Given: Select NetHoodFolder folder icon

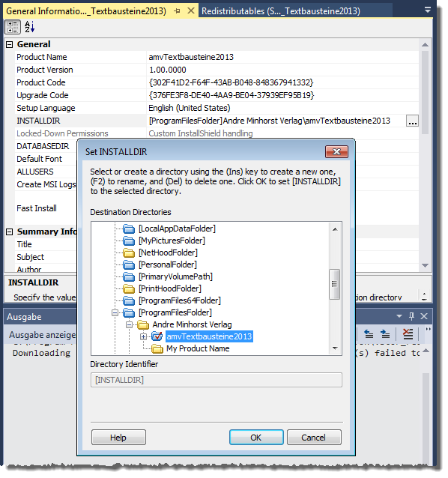Looking at the screenshot, I should pos(129,252).
